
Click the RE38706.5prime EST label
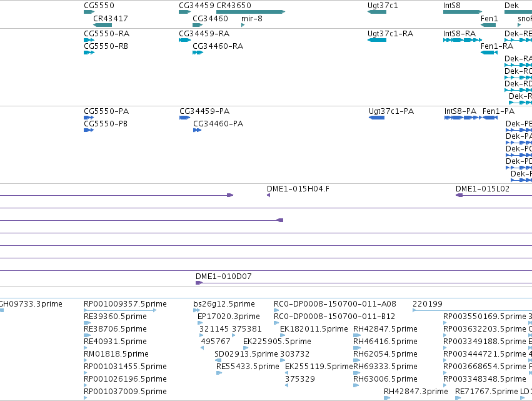click(x=116, y=329)
